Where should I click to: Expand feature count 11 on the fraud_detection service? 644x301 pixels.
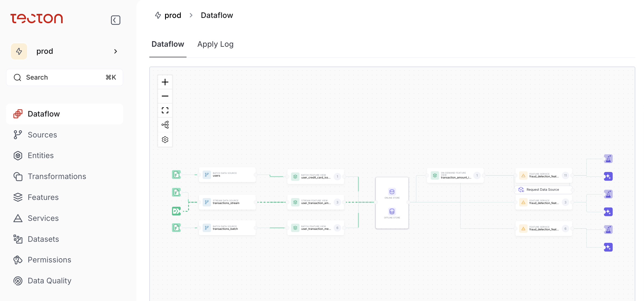[565, 175]
